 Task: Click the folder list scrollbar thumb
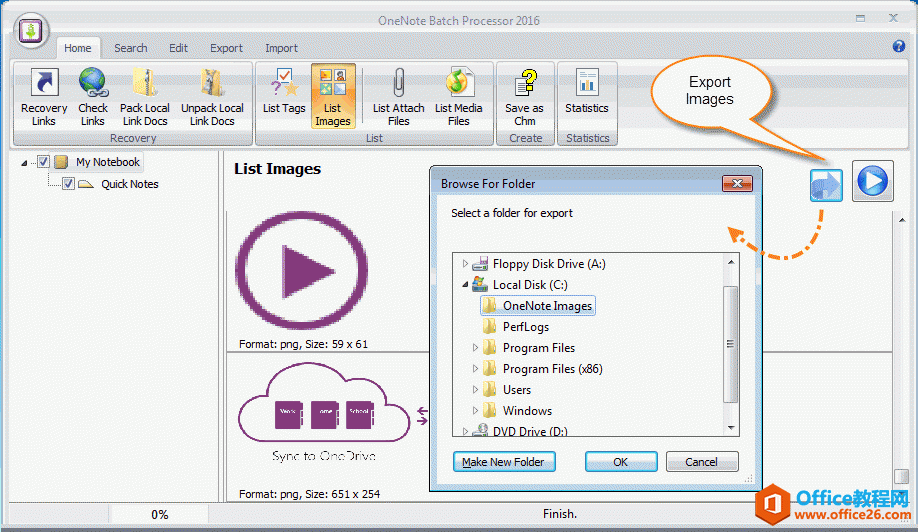point(730,344)
